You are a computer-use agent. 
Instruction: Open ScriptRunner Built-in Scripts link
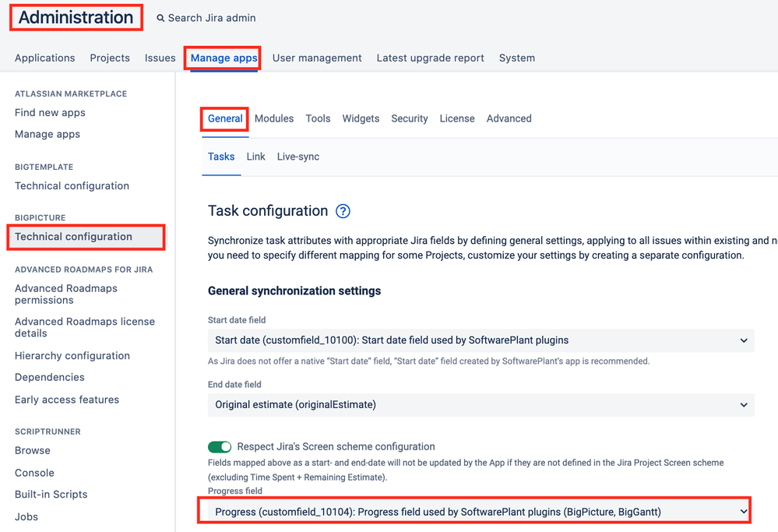(x=51, y=495)
